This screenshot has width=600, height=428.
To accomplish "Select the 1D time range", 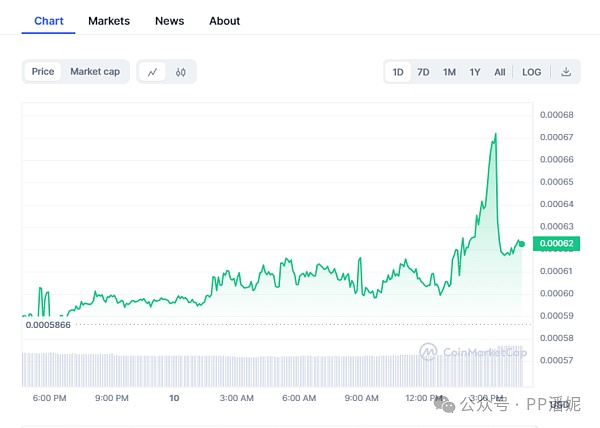I will tap(398, 72).
